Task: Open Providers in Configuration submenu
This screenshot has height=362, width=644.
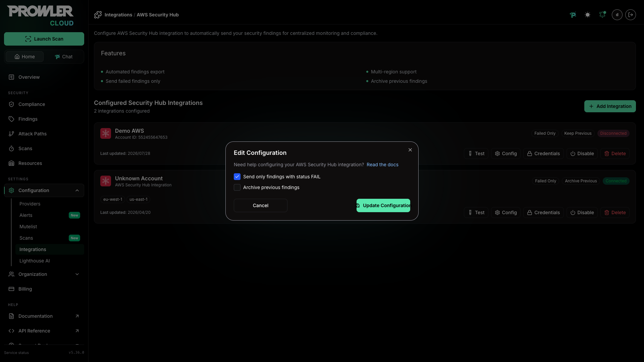Action: pyautogui.click(x=30, y=204)
